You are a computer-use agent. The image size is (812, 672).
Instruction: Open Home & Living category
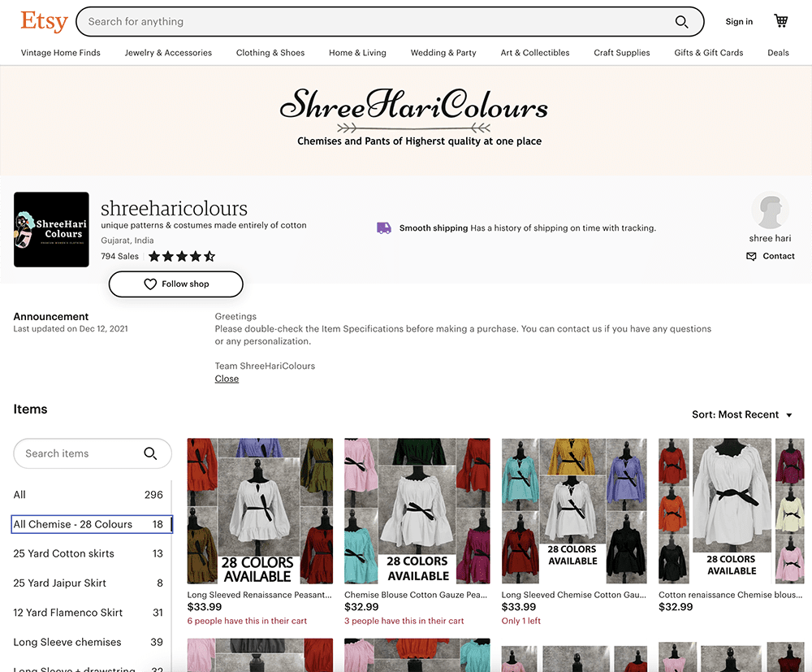point(357,53)
